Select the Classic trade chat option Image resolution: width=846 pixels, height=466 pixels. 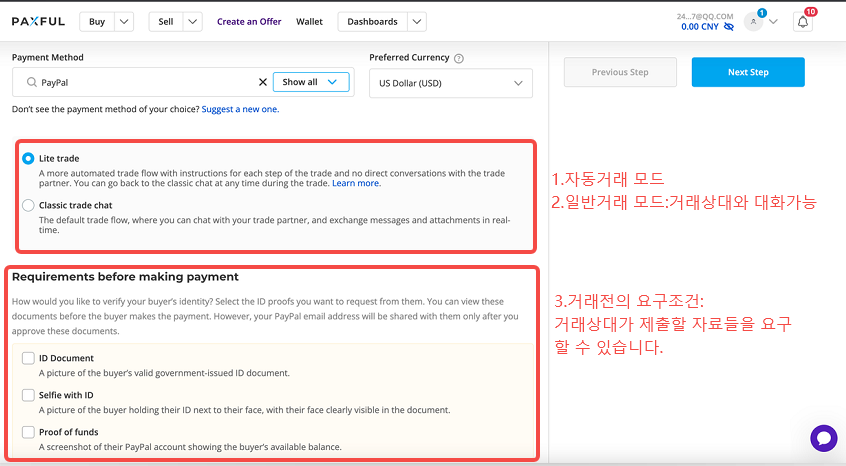pos(28,205)
